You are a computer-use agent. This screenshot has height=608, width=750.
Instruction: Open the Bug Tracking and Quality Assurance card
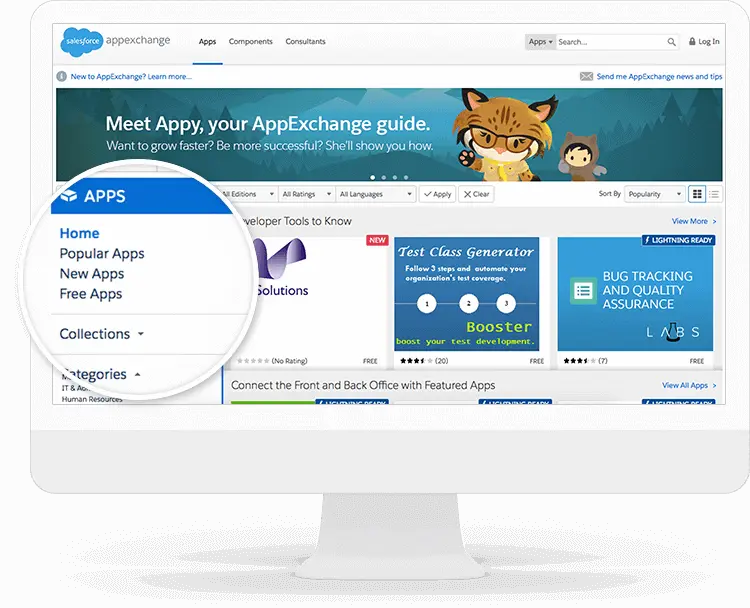tap(635, 302)
